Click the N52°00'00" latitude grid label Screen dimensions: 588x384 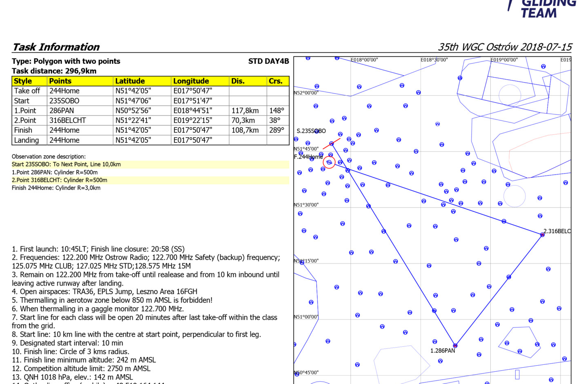coord(306,93)
